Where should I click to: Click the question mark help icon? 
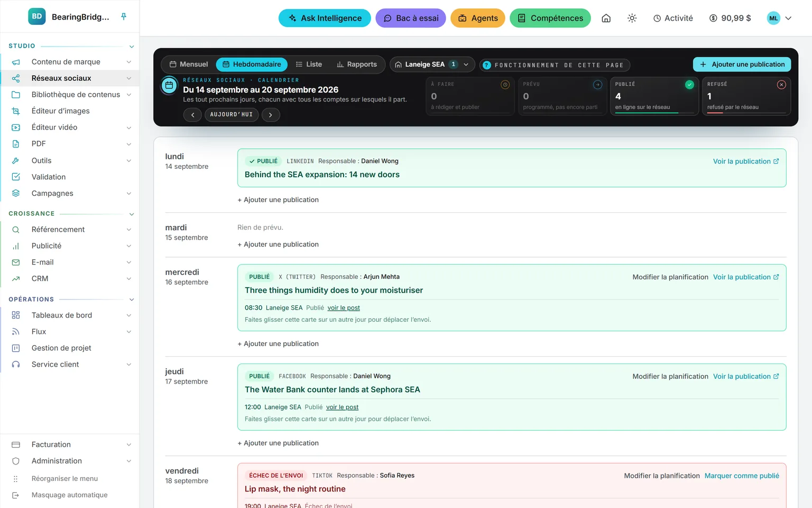click(x=487, y=65)
